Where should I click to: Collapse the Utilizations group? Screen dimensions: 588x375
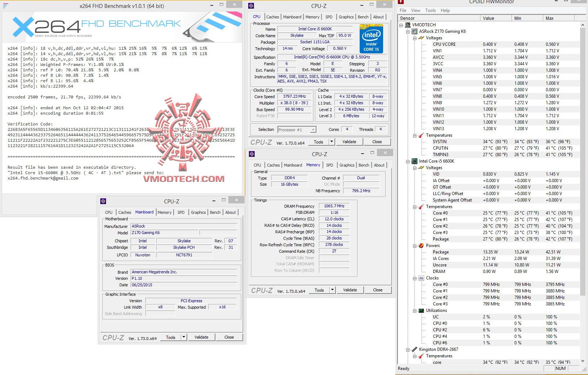click(x=414, y=310)
